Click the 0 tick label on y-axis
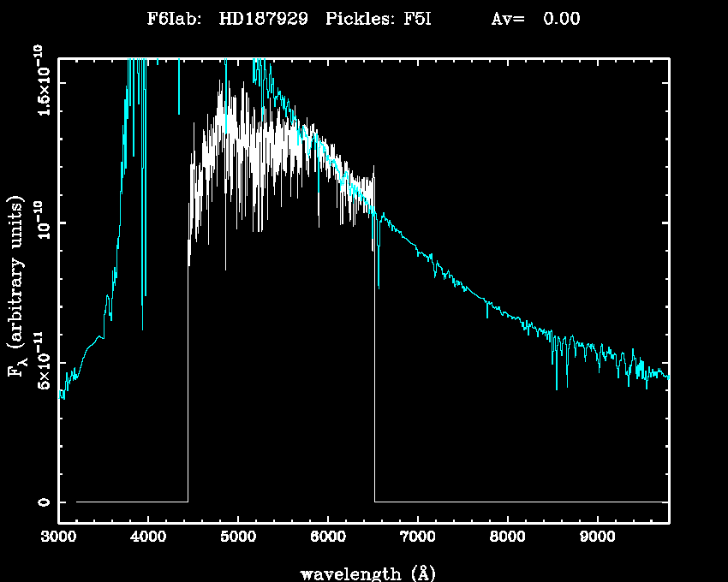Viewport: 728px width, 582px height. [42, 502]
